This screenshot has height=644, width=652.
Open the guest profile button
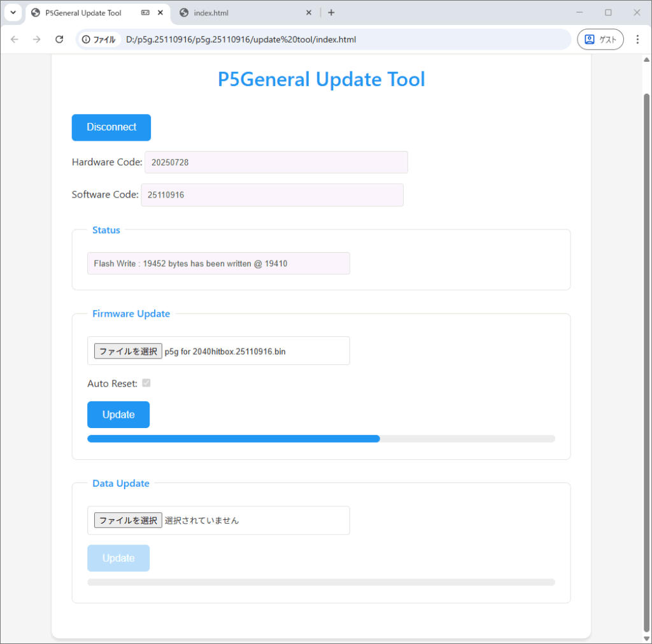pyautogui.click(x=600, y=39)
